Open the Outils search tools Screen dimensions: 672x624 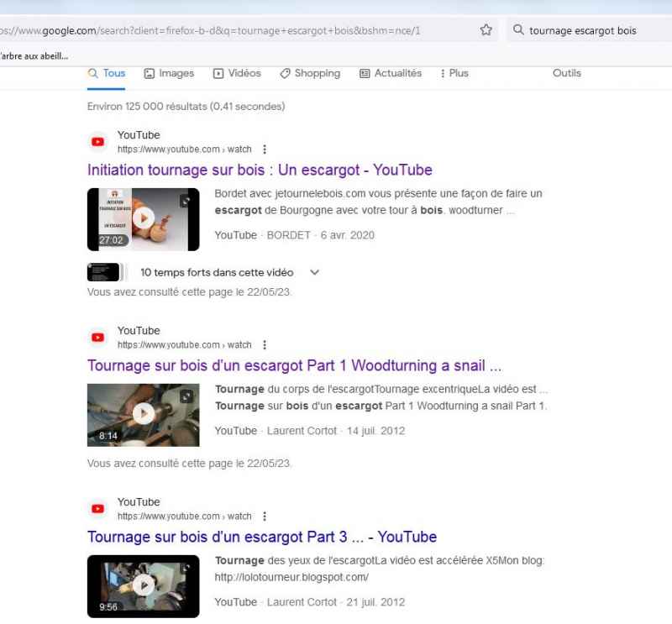click(x=566, y=73)
